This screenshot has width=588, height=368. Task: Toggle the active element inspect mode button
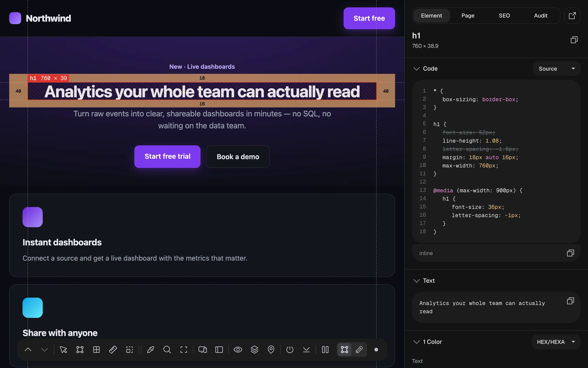coord(344,350)
